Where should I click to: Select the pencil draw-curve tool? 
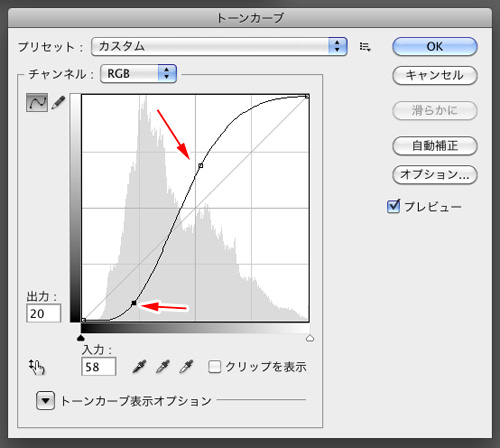(58, 103)
